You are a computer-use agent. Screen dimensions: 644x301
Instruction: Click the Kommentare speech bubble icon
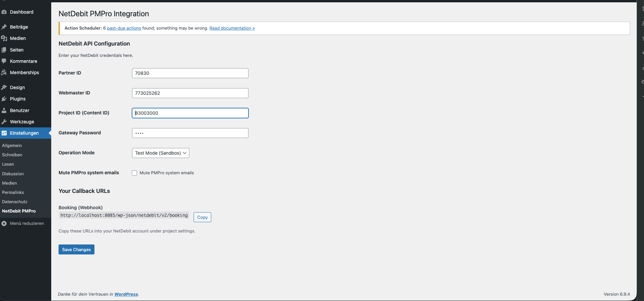[4, 61]
